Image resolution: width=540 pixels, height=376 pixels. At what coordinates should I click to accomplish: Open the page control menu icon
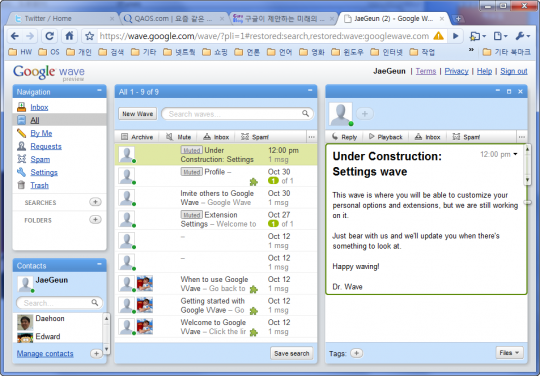click(x=500, y=36)
